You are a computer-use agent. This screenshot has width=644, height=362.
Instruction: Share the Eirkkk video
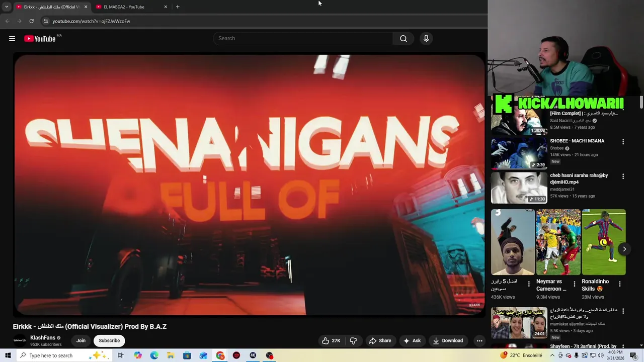pyautogui.click(x=380, y=341)
